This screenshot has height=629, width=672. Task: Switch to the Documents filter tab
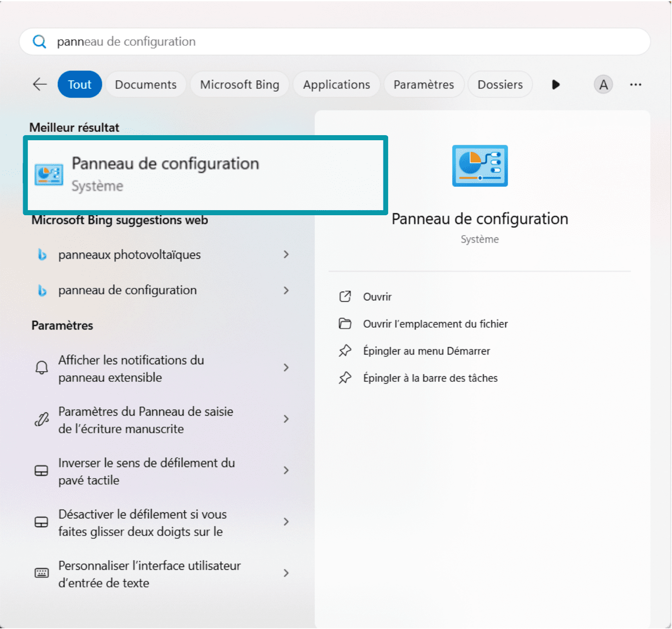[x=145, y=85]
